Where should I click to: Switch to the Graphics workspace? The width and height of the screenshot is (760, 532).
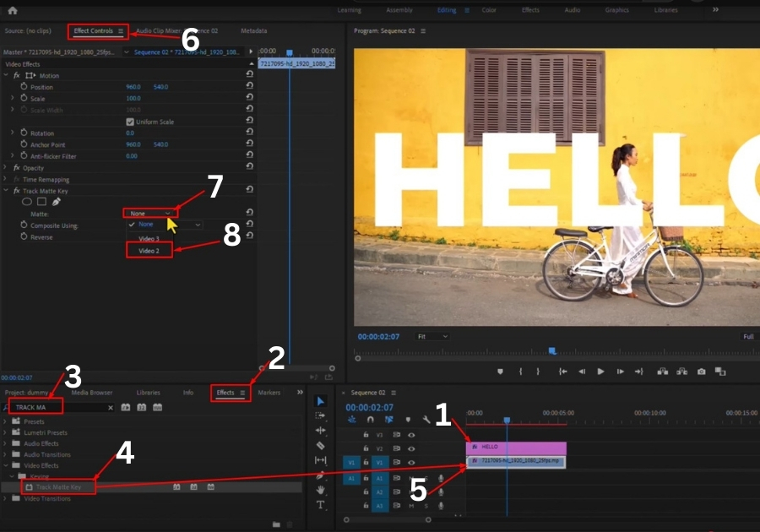point(616,9)
